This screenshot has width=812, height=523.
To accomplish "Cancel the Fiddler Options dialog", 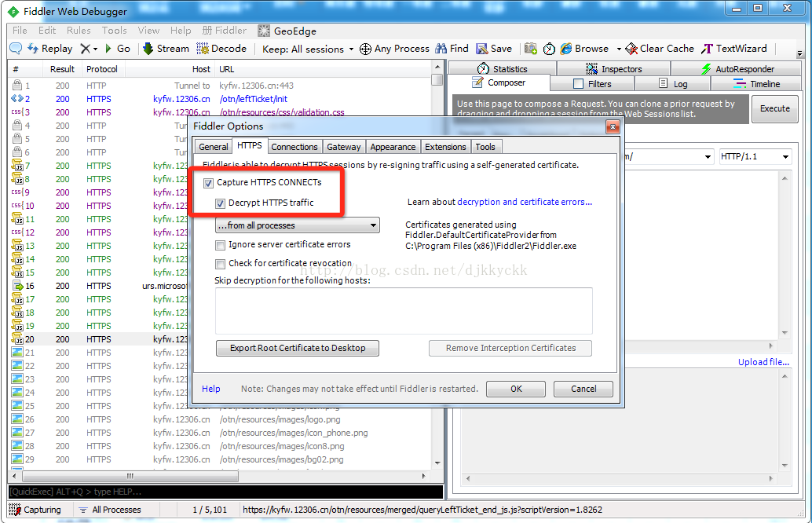I will pyautogui.click(x=583, y=389).
